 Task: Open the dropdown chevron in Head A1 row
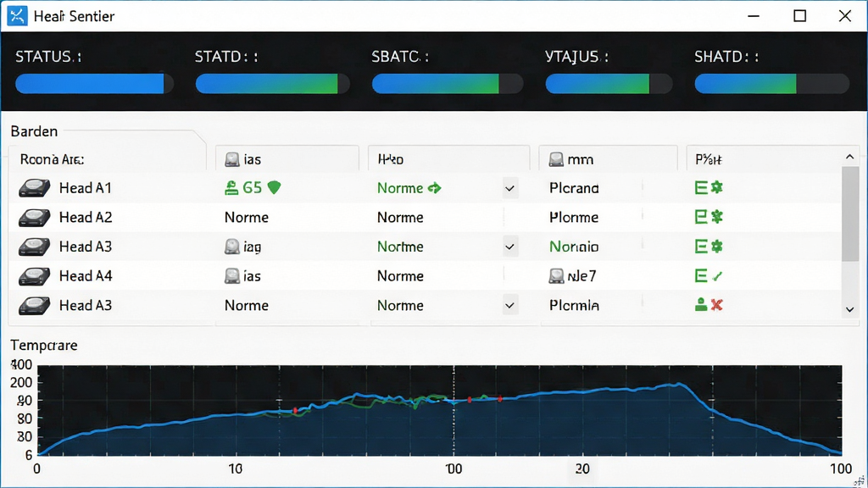point(509,189)
